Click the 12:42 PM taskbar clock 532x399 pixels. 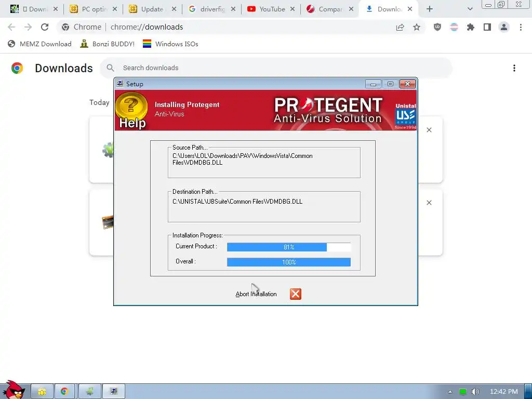pyautogui.click(x=504, y=392)
